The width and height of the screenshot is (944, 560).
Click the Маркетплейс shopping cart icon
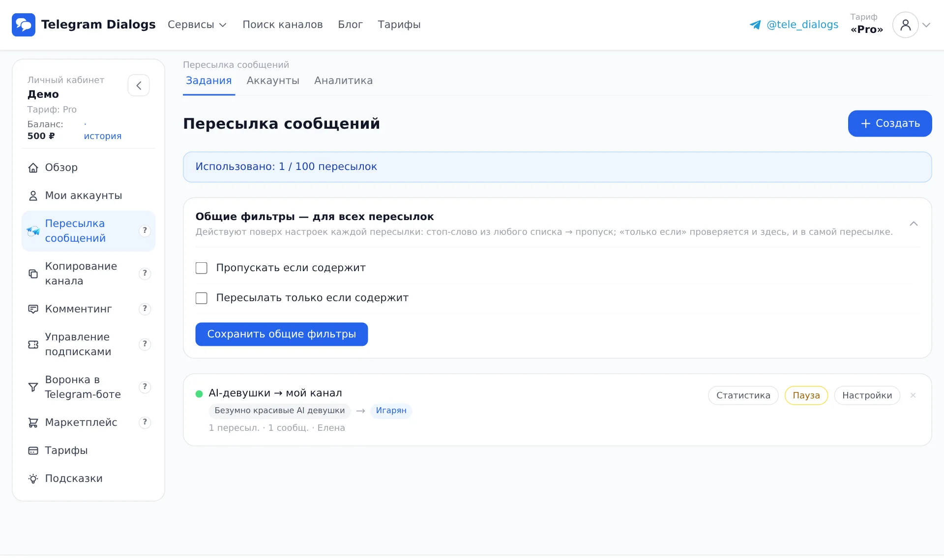(x=33, y=422)
